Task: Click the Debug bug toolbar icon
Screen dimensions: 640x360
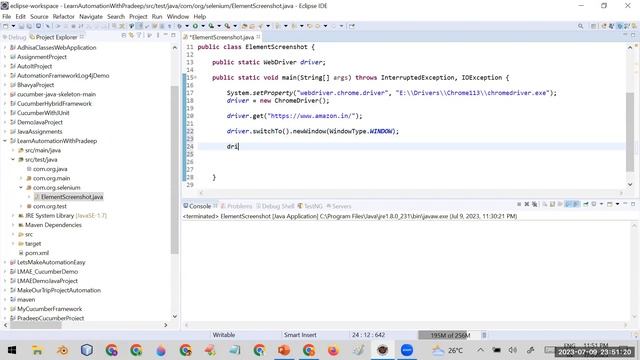Action: point(179,26)
